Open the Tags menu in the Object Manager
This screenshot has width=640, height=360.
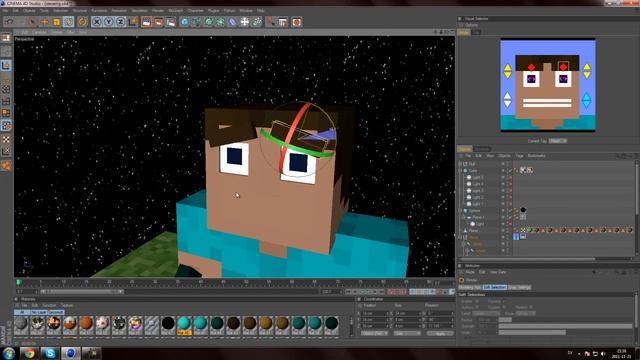519,156
